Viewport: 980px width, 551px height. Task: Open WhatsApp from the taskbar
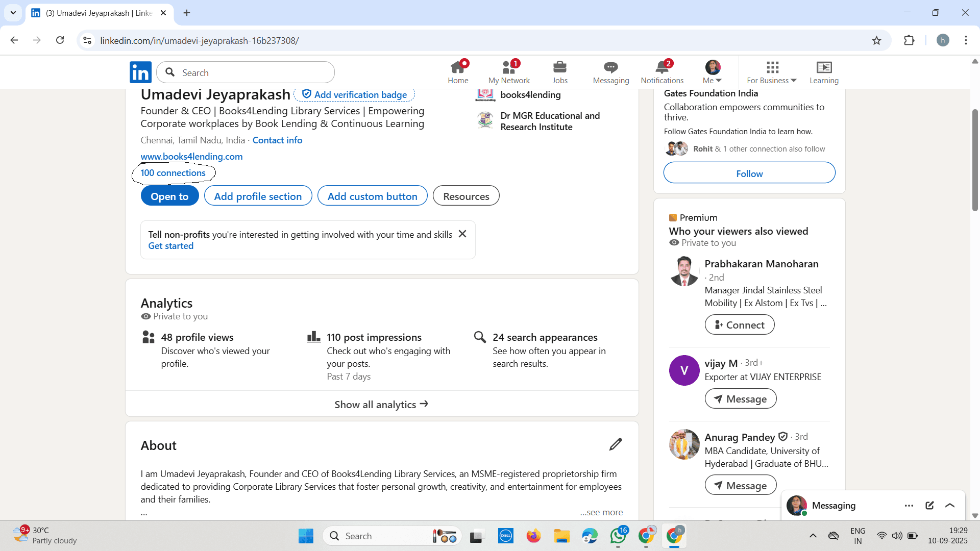click(x=618, y=536)
